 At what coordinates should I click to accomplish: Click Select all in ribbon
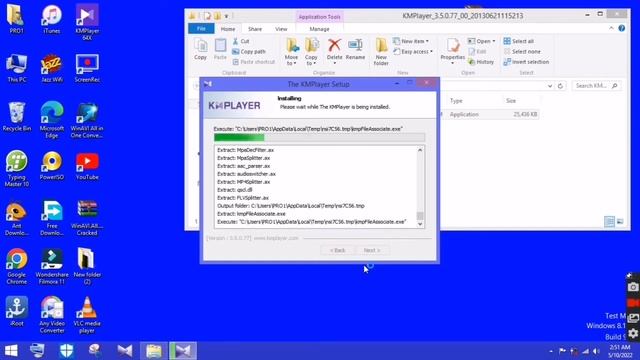click(518, 41)
